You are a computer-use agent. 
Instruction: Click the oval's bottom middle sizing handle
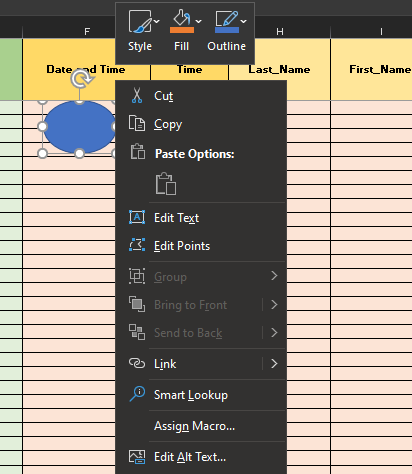coord(79,153)
